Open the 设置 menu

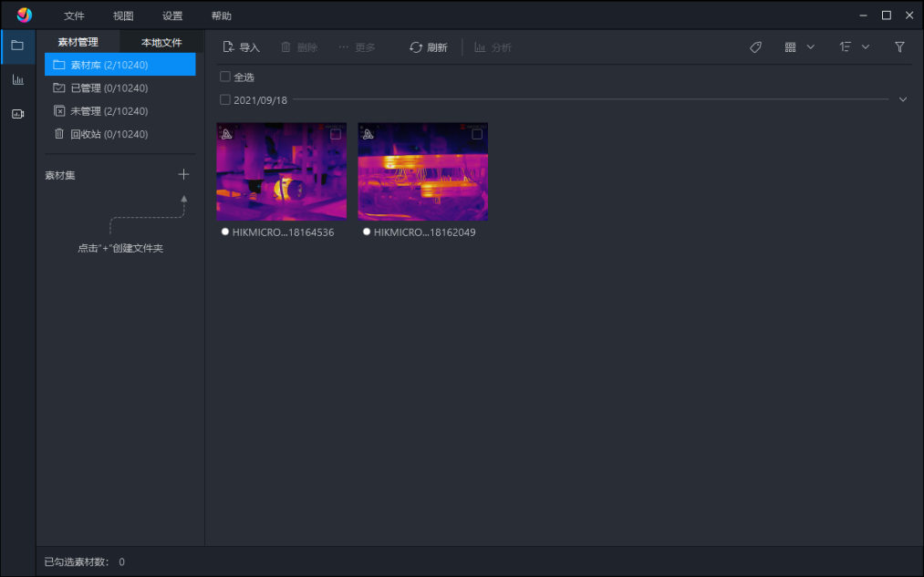172,15
